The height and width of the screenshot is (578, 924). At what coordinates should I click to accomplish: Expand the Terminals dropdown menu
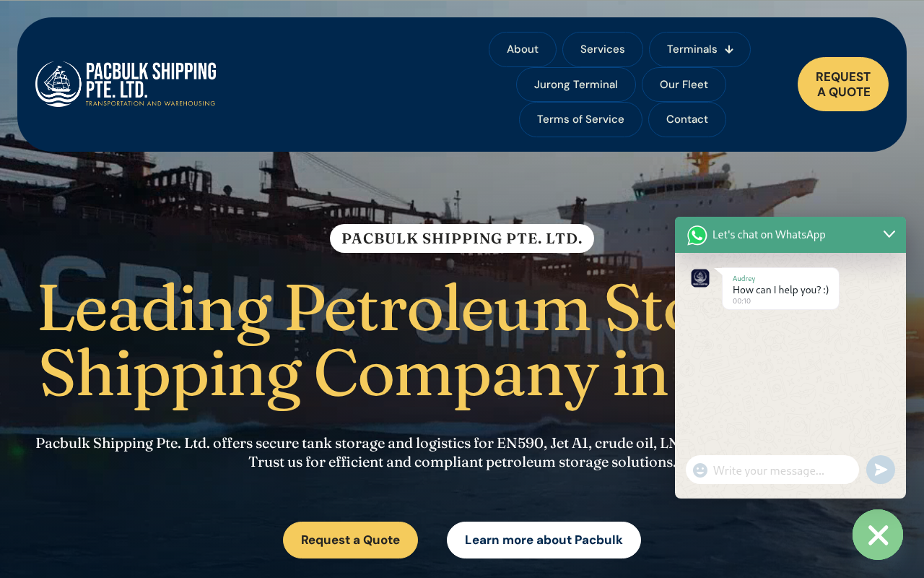(699, 49)
